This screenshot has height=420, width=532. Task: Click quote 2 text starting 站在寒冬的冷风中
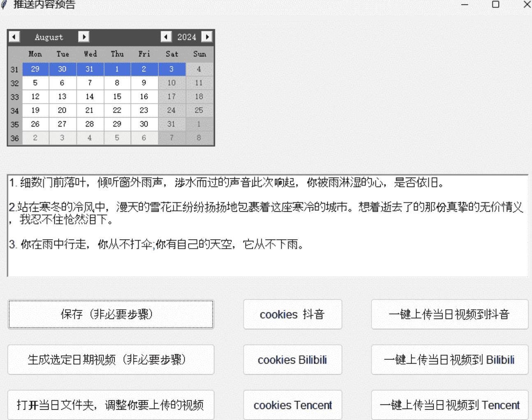[266, 213]
